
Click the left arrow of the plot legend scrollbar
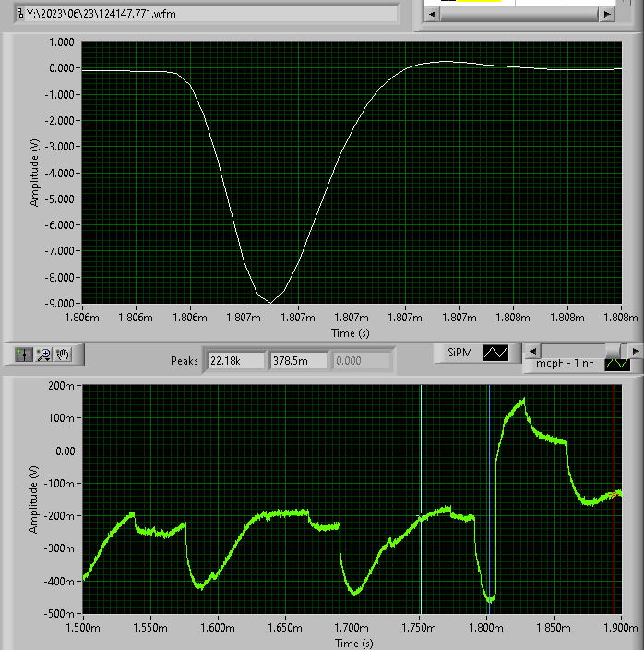(x=533, y=351)
